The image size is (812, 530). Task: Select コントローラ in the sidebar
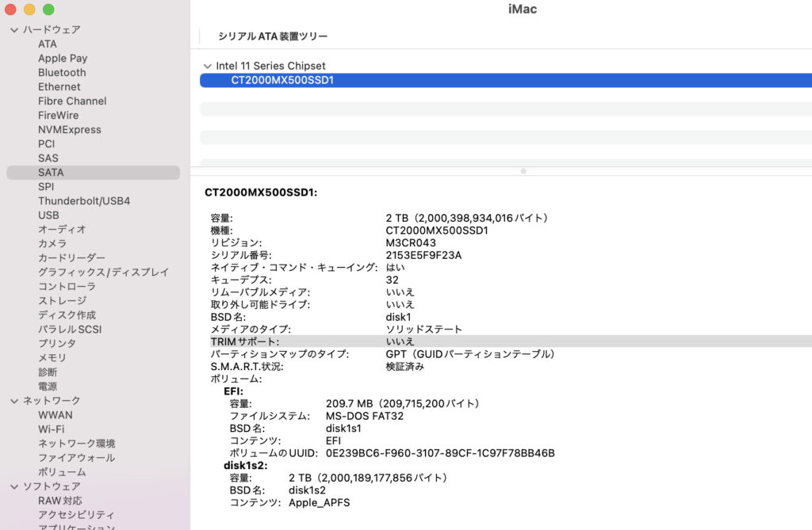pyautogui.click(x=67, y=286)
